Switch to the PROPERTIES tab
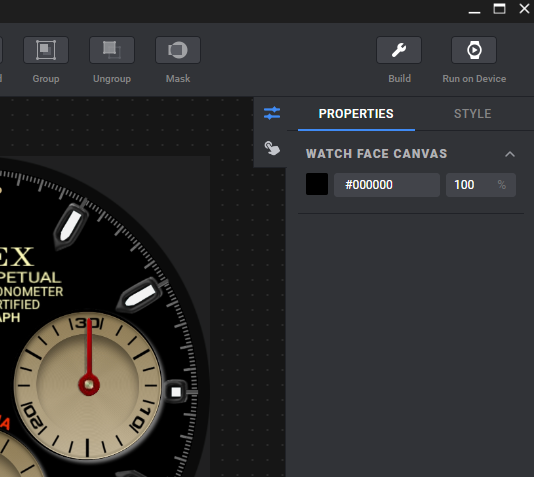The height and width of the screenshot is (477, 534). pos(356,114)
